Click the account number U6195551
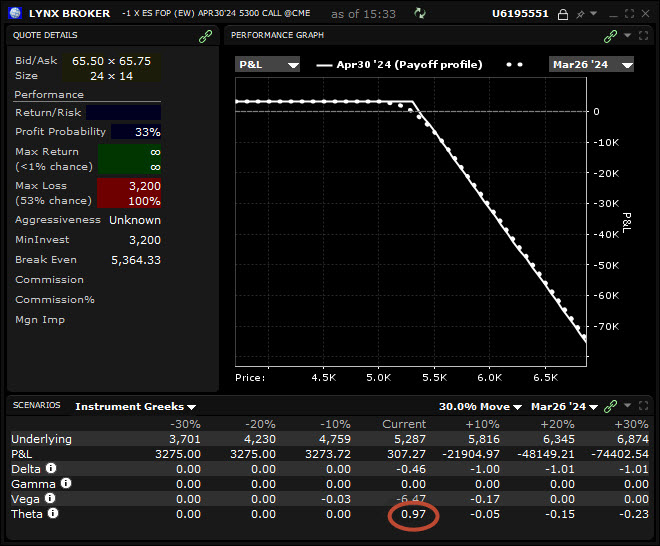 522,14
